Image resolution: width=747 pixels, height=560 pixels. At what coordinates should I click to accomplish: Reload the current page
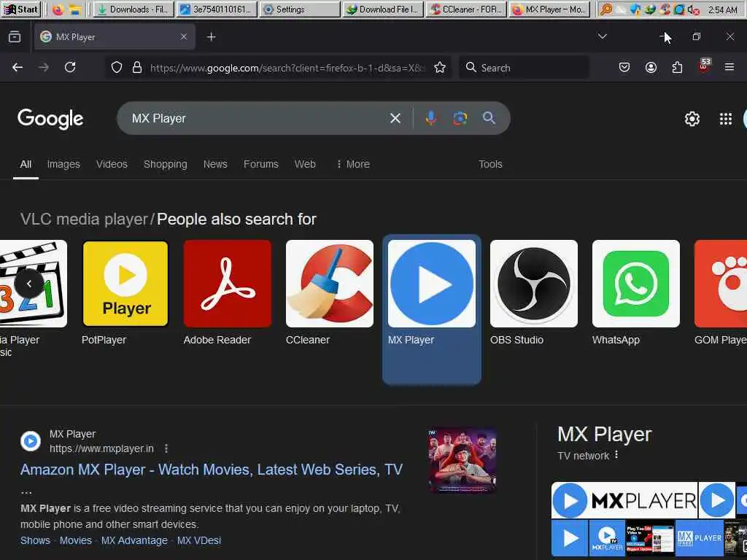(x=70, y=68)
